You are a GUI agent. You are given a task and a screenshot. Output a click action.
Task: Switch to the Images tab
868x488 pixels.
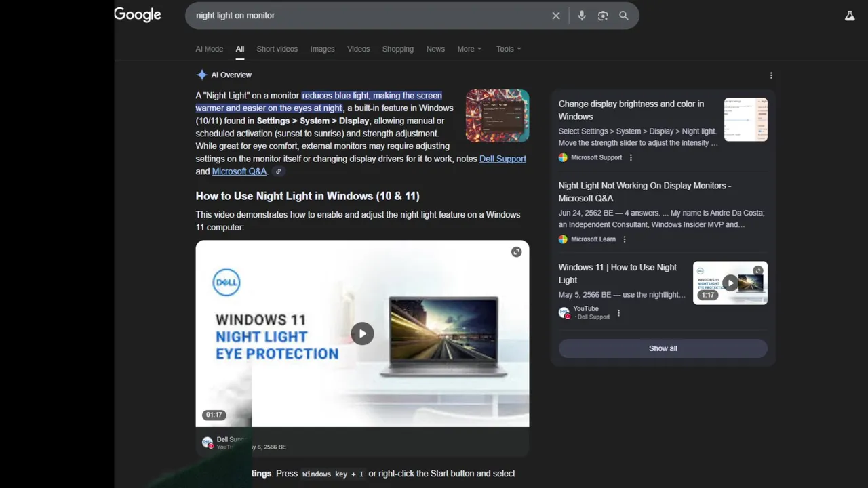[322, 49]
